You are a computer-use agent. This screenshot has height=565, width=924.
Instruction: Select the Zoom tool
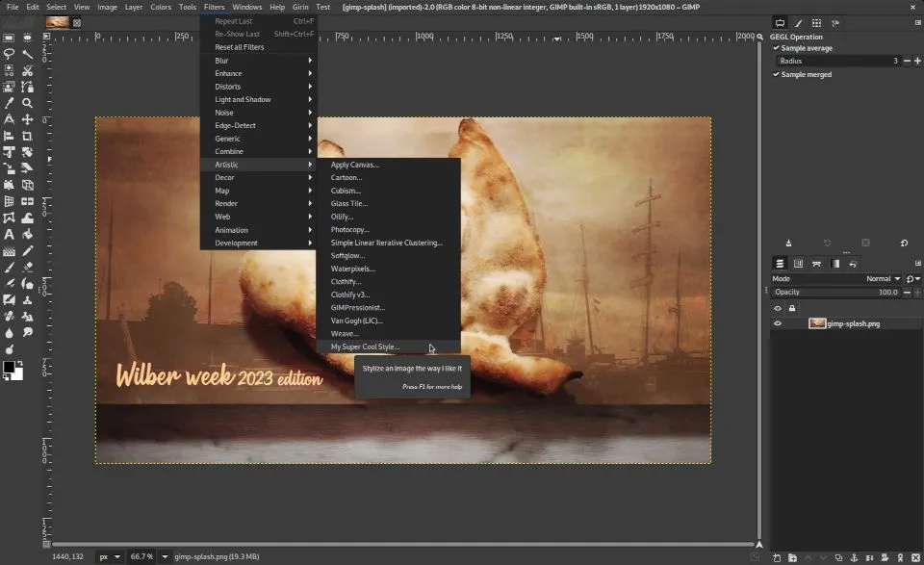pos(27,102)
